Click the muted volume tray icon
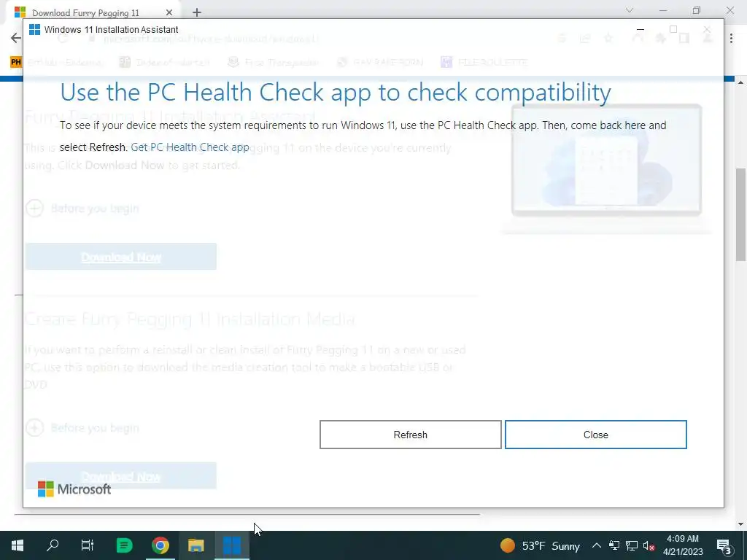747x560 pixels. click(649, 545)
